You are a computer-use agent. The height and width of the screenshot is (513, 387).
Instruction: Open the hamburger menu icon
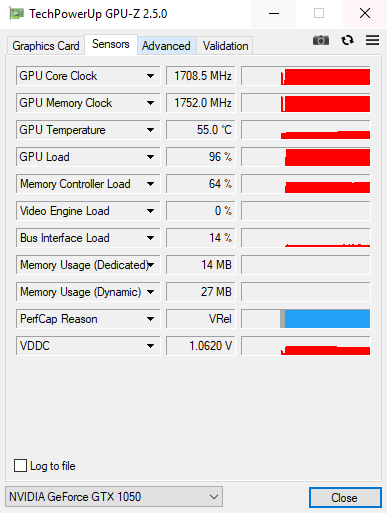coord(372,40)
